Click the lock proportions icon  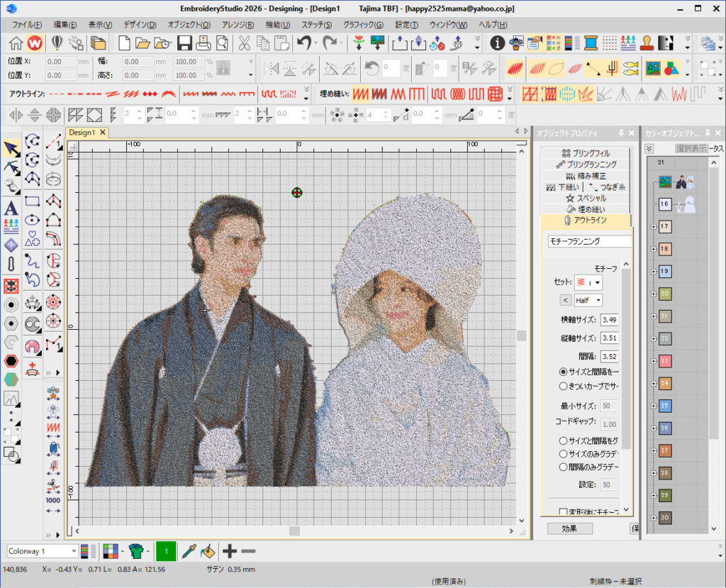pos(223,68)
